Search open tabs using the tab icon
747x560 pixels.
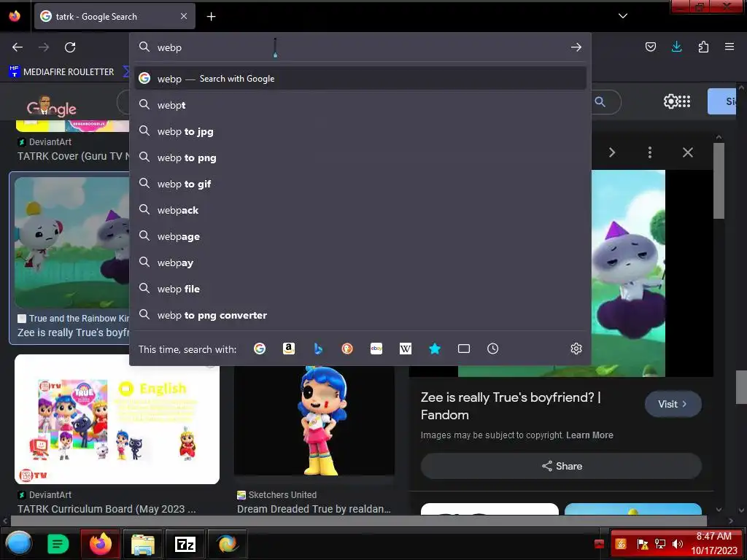point(463,349)
